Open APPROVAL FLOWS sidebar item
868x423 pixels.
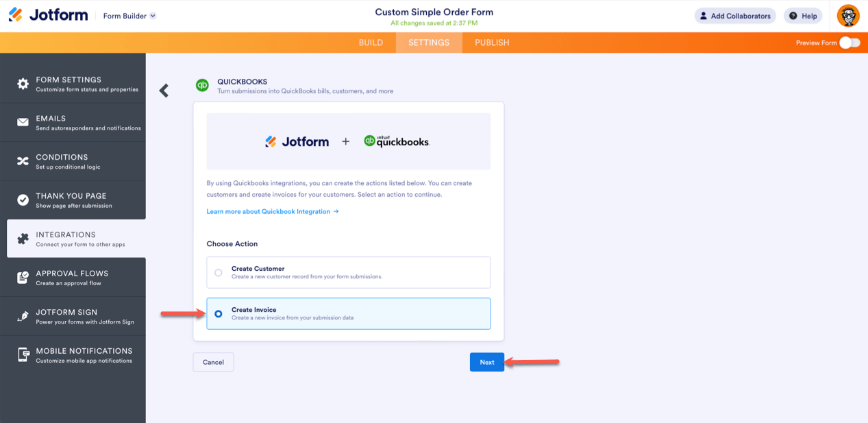pyautogui.click(x=73, y=278)
